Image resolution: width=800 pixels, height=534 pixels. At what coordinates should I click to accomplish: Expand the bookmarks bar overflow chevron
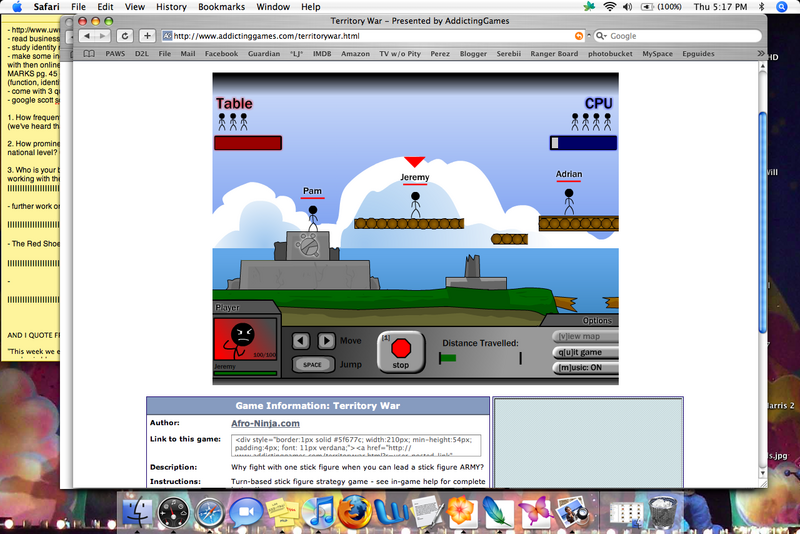point(761,54)
